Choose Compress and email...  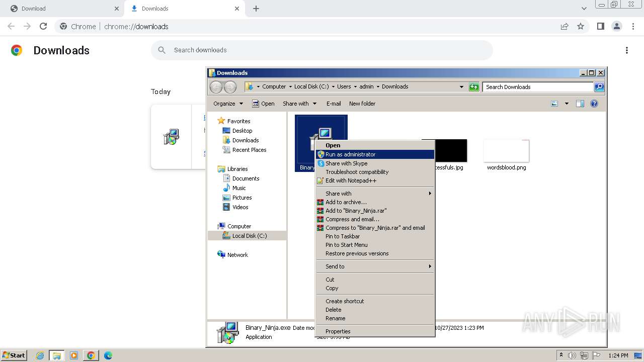coord(375,219)
